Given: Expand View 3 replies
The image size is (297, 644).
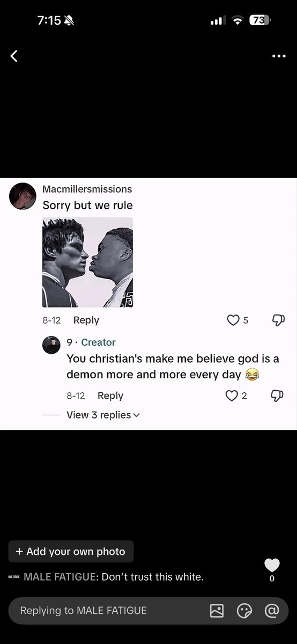Looking at the screenshot, I should 103,415.
